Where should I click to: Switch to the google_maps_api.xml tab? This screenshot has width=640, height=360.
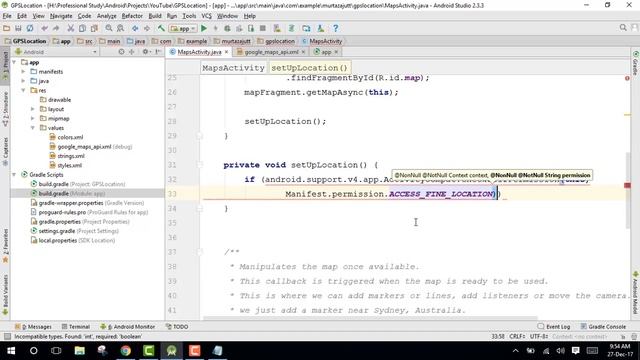(x=271, y=52)
